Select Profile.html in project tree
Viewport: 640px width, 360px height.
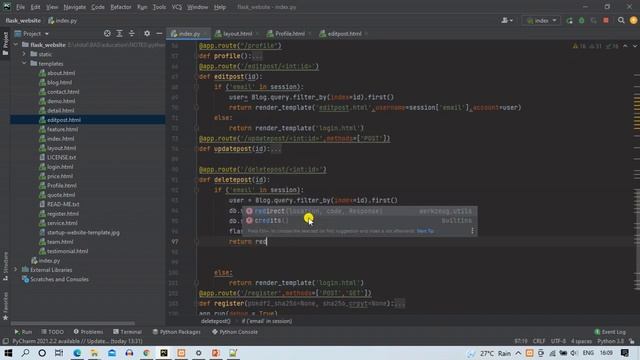[62, 186]
